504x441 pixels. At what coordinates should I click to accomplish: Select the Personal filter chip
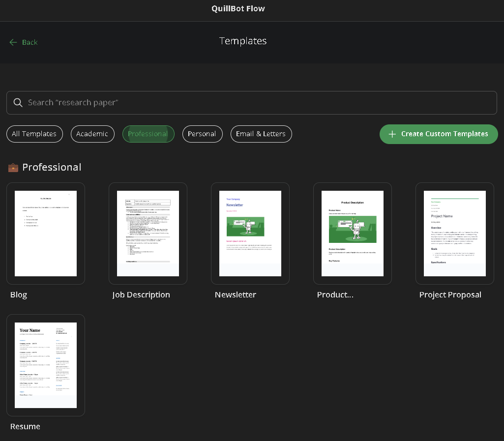202,134
